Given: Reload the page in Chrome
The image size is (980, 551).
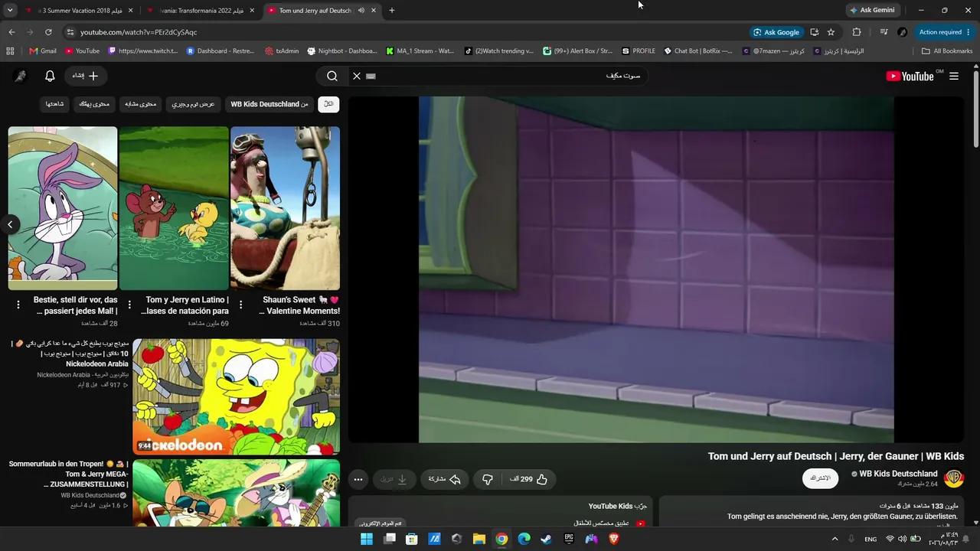Looking at the screenshot, I should tap(48, 32).
